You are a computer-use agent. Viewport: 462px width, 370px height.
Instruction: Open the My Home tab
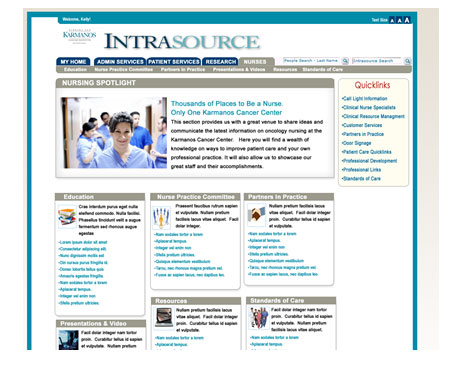pos(73,62)
